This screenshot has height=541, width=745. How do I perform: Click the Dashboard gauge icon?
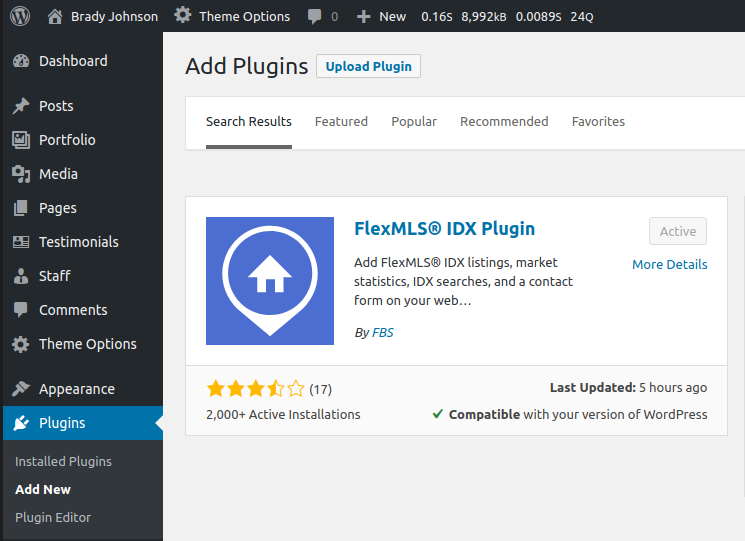21,61
